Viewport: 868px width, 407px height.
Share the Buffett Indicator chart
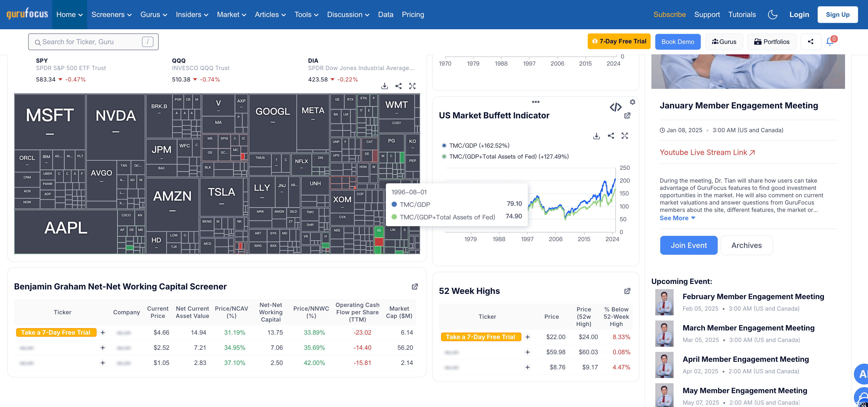611,136
